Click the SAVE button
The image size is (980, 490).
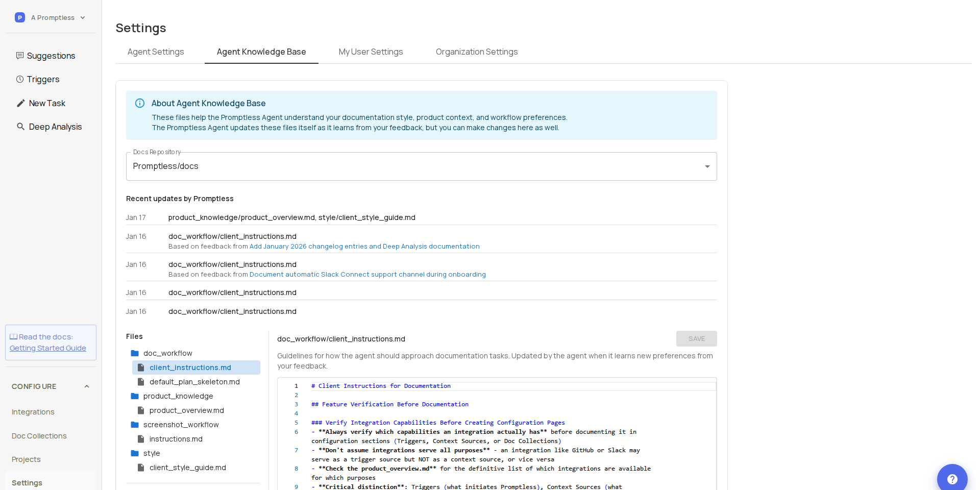click(696, 338)
